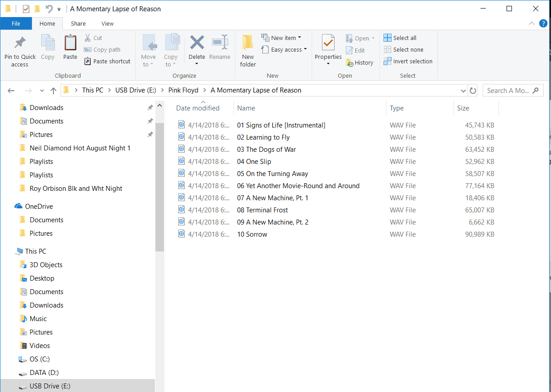Screen dimensions: 551x392
Task: Click Invert selection in the ribbon
Action: (408, 61)
